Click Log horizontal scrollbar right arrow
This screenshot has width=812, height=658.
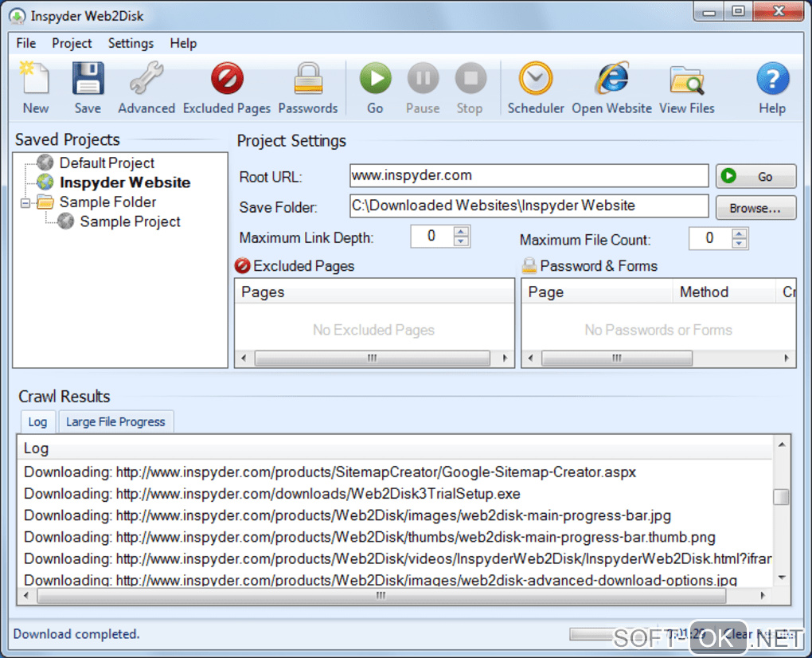pos(763,596)
